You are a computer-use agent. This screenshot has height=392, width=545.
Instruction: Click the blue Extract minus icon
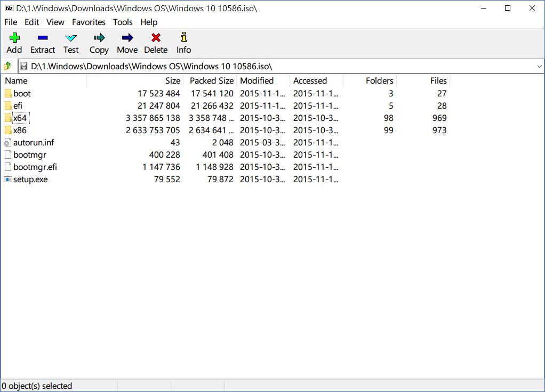point(43,37)
